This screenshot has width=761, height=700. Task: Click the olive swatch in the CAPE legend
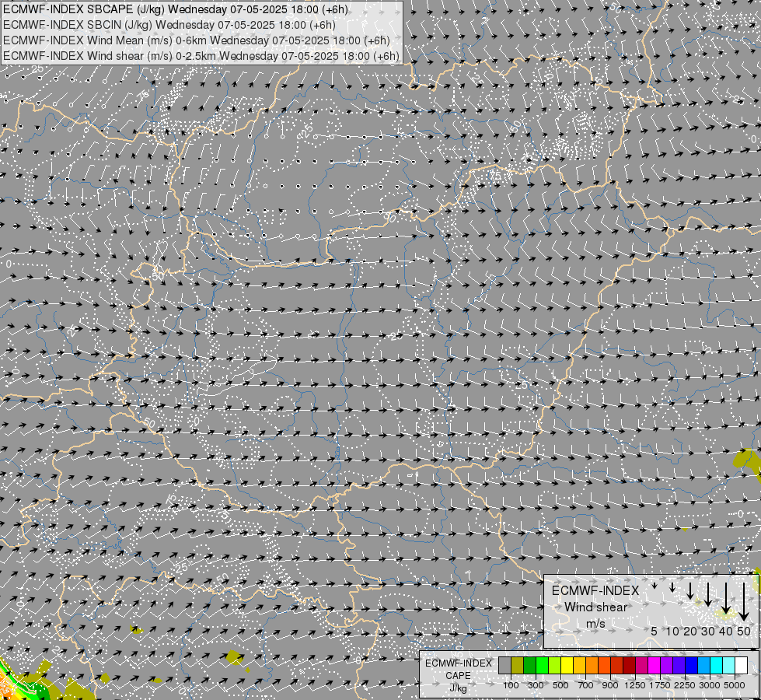(x=518, y=665)
